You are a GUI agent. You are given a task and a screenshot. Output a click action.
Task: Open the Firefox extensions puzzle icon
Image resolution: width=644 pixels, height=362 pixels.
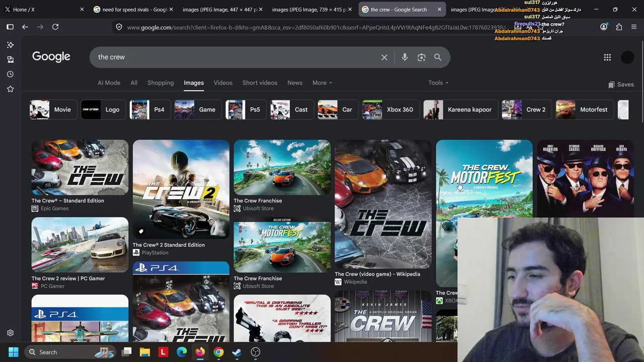click(619, 27)
